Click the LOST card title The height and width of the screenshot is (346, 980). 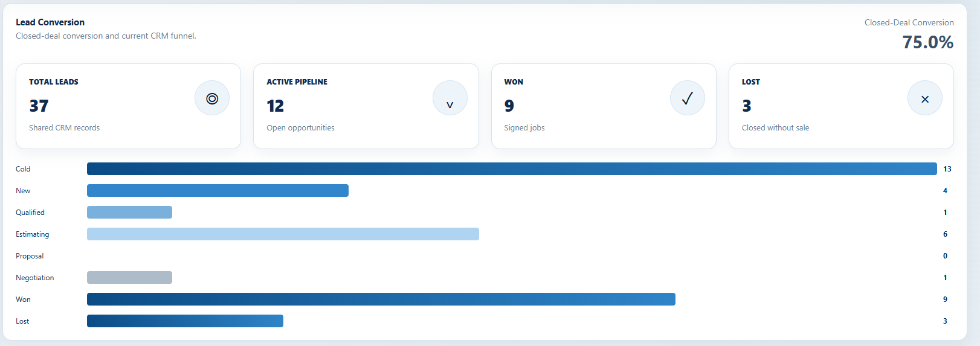tap(751, 82)
